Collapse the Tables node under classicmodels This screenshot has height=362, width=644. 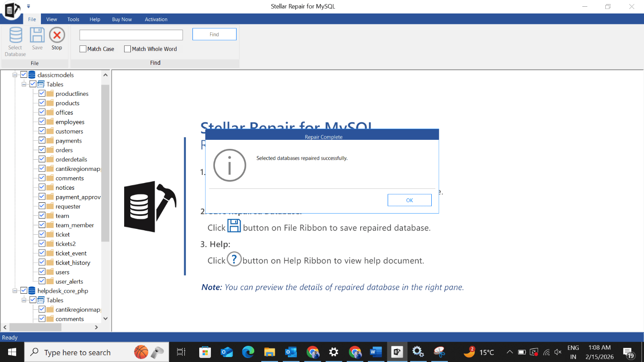tap(24, 85)
